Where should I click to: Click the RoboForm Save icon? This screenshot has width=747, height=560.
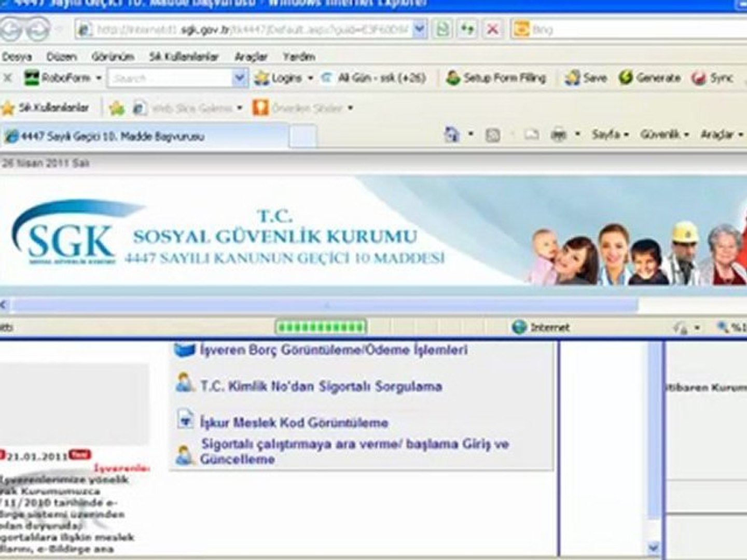tap(572, 78)
